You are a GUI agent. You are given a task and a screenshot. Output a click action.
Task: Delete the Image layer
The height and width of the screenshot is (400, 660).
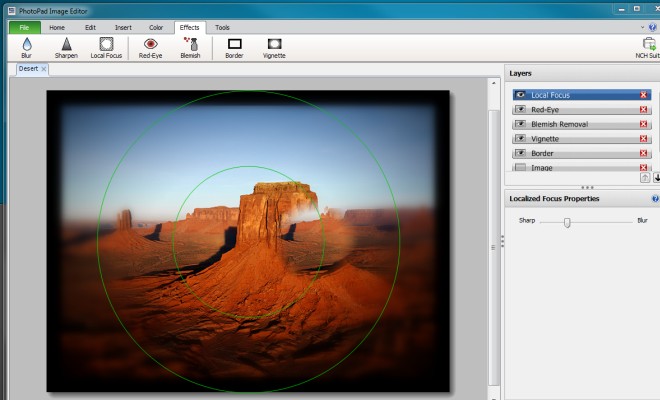coord(643,168)
